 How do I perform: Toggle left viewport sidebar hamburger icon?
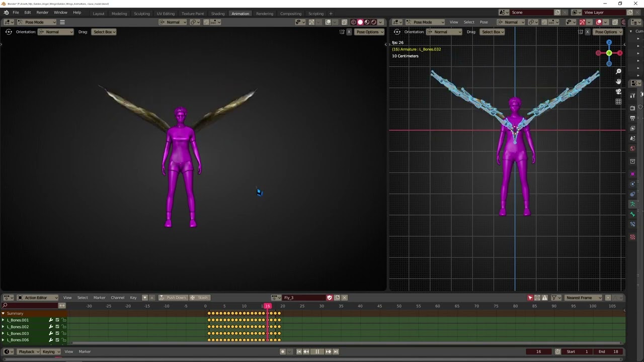tap(62, 22)
